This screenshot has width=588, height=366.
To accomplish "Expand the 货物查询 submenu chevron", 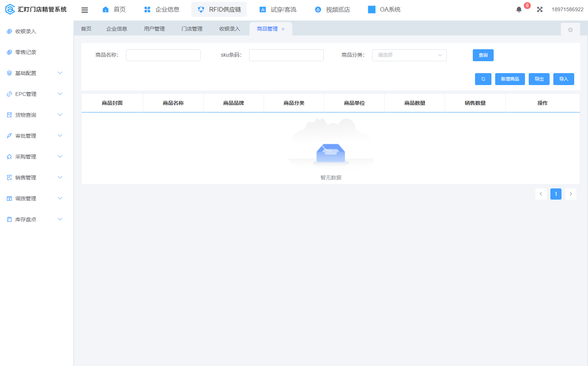I will (60, 115).
